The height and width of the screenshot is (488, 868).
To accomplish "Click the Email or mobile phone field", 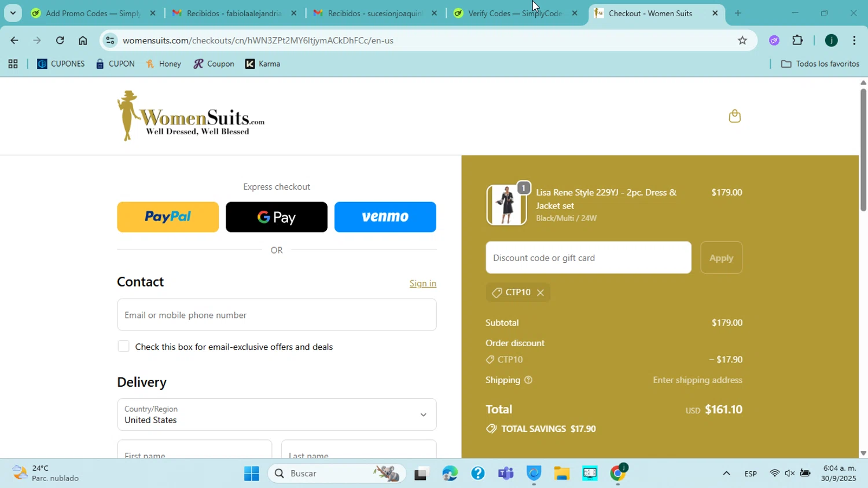I will (277, 315).
